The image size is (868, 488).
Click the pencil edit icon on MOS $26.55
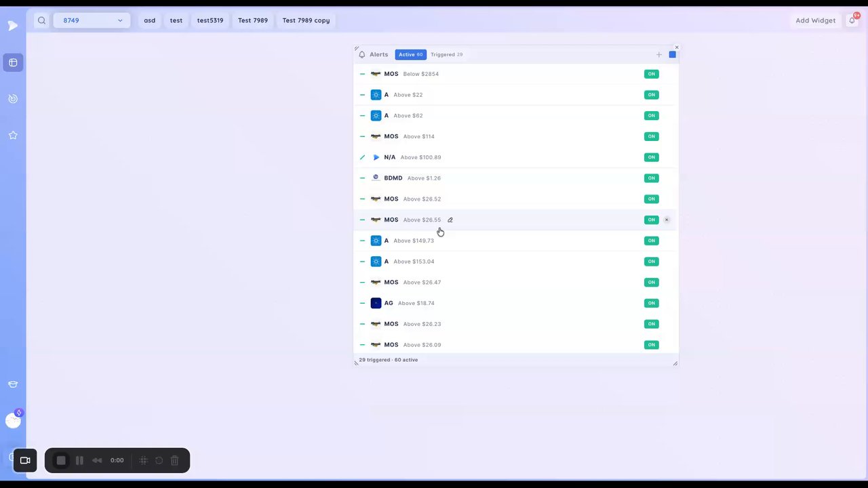click(x=450, y=220)
